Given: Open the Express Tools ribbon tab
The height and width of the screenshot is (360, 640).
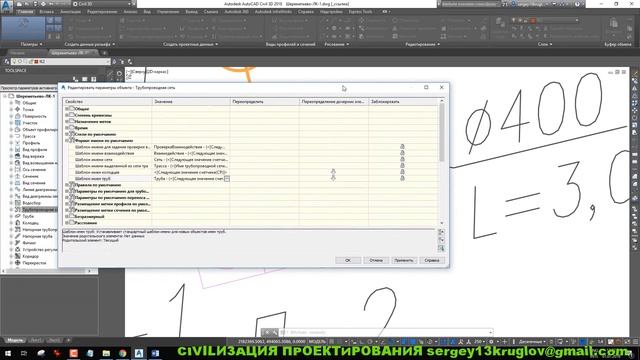Looking at the screenshot, I should pos(360,12).
